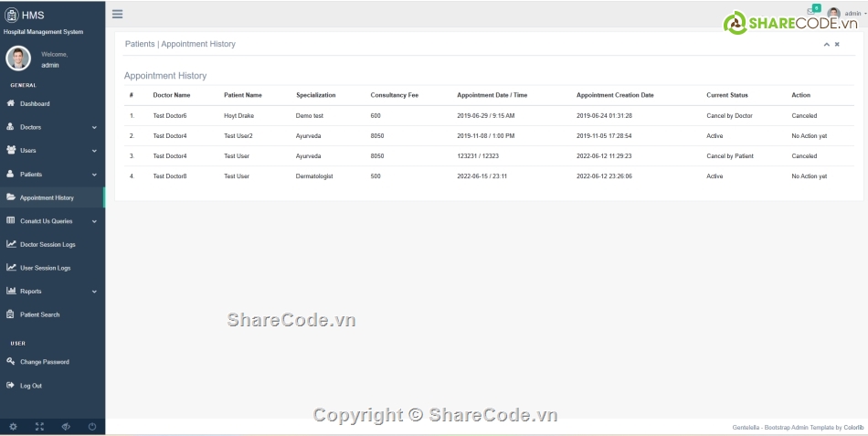Select Patient Search in sidebar
The image size is (868, 436).
tap(39, 314)
